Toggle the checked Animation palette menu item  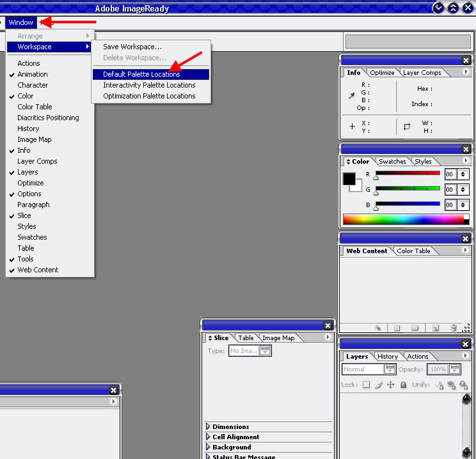[x=33, y=74]
